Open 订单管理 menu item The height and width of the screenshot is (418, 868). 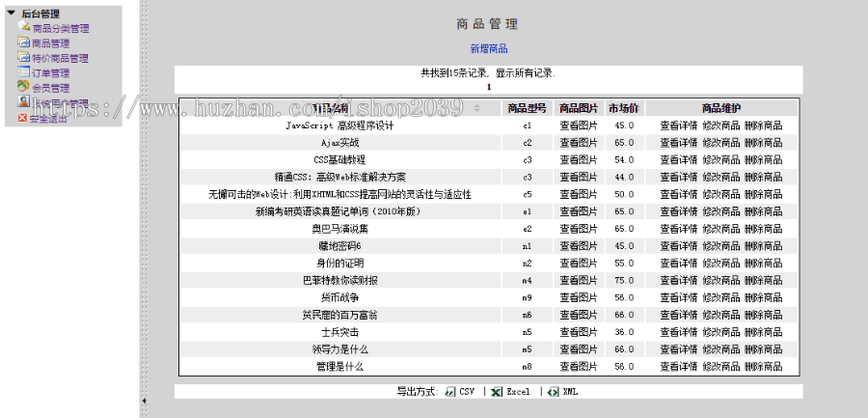coord(51,73)
